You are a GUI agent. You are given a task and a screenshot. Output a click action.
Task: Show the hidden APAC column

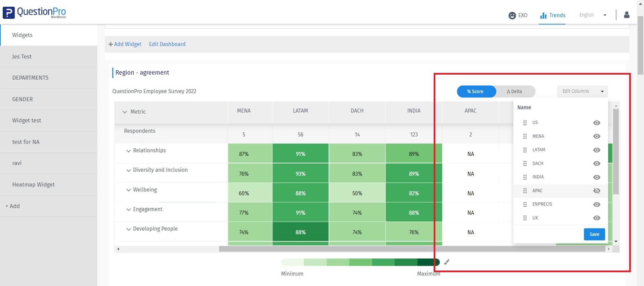click(x=597, y=191)
